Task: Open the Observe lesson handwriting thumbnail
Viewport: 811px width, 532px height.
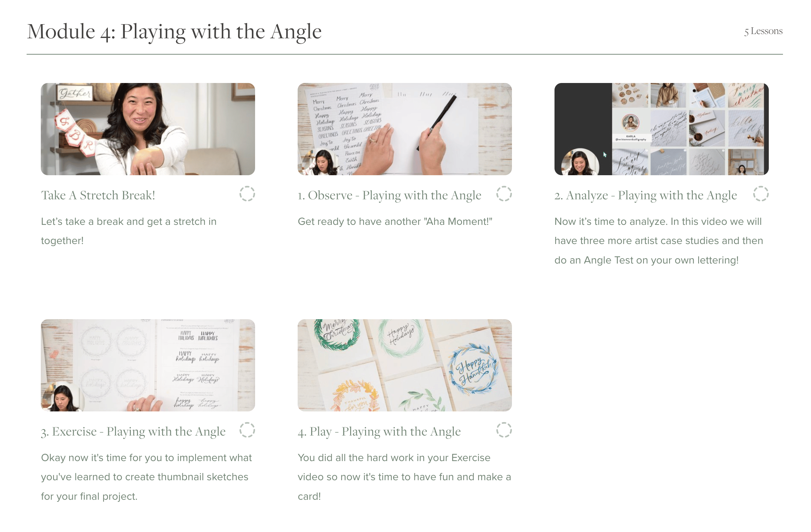Action: [405, 129]
